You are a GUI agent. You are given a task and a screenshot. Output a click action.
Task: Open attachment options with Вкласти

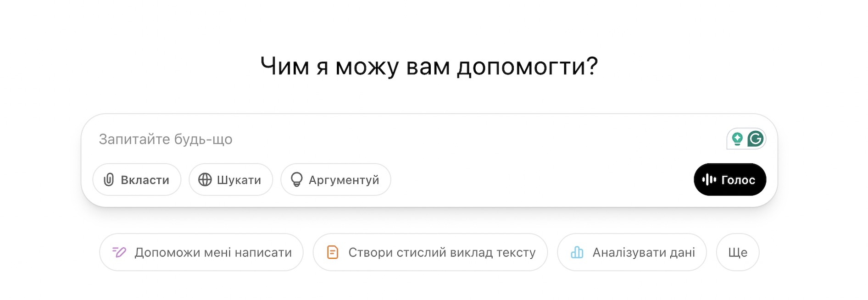(x=136, y=179)
